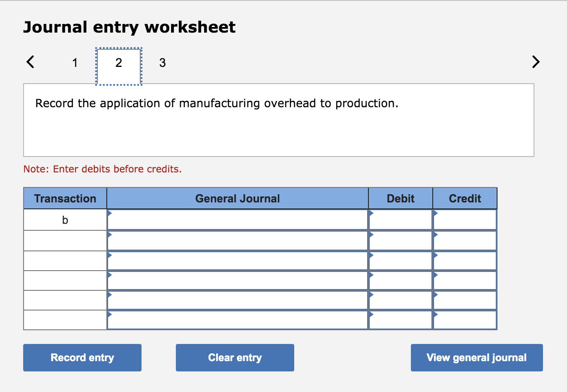
Task: Switch to worksheet tab 1
Action: (75, 63)
